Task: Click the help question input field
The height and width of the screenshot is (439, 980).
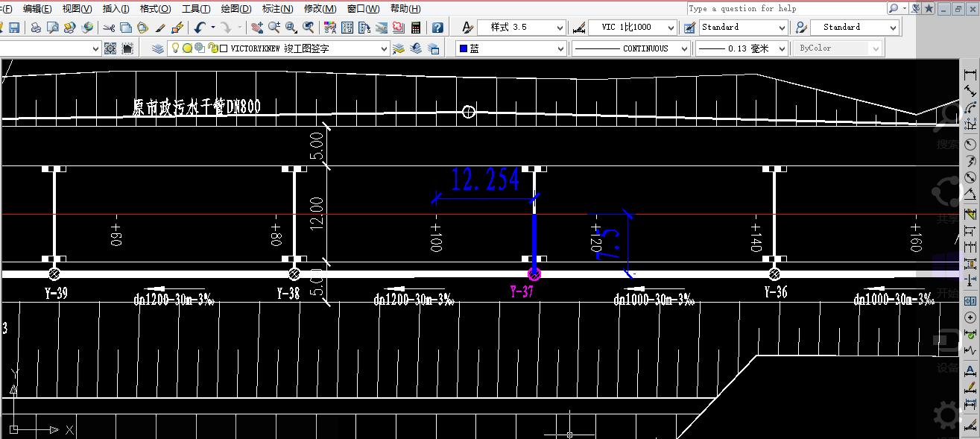Action: [785, 9]
